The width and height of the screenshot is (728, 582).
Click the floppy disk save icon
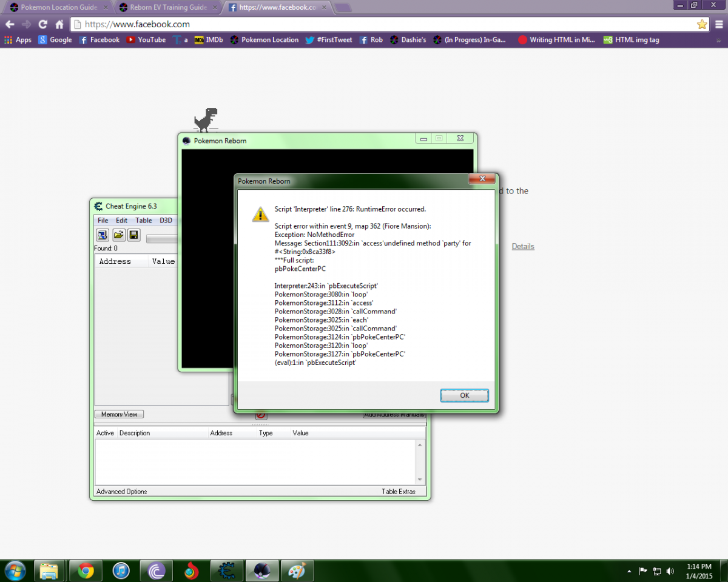[133, 235]
